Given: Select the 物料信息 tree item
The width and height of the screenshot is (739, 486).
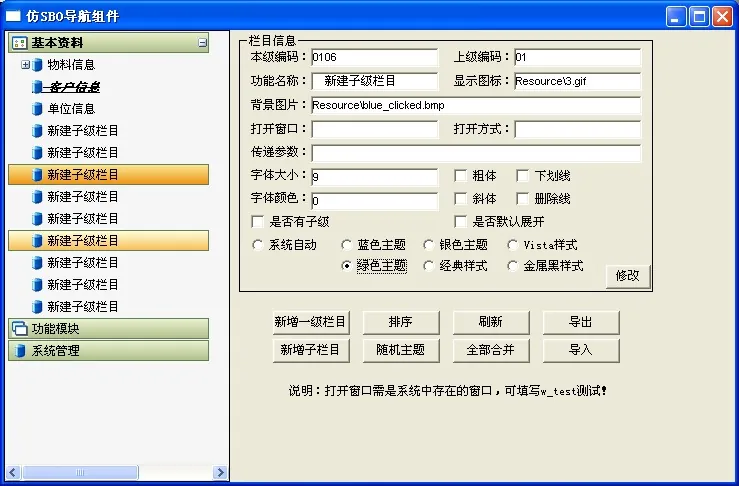Looking at the screenshot, I should pos(71,65).
